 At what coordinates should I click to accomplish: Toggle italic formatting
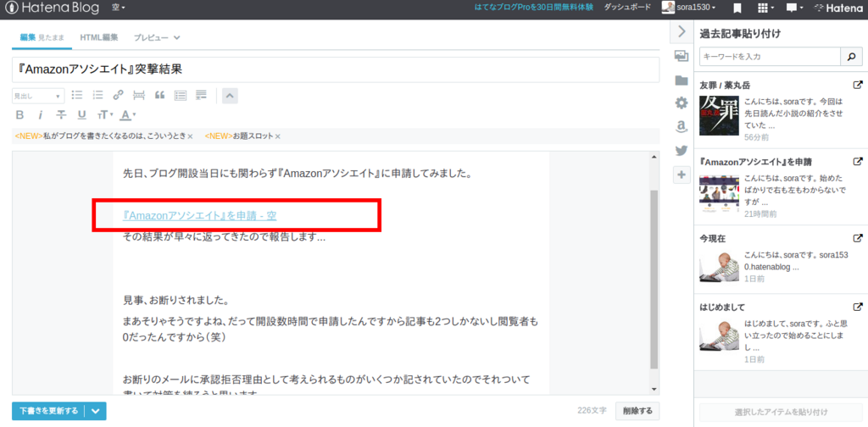tap(41, 115)
